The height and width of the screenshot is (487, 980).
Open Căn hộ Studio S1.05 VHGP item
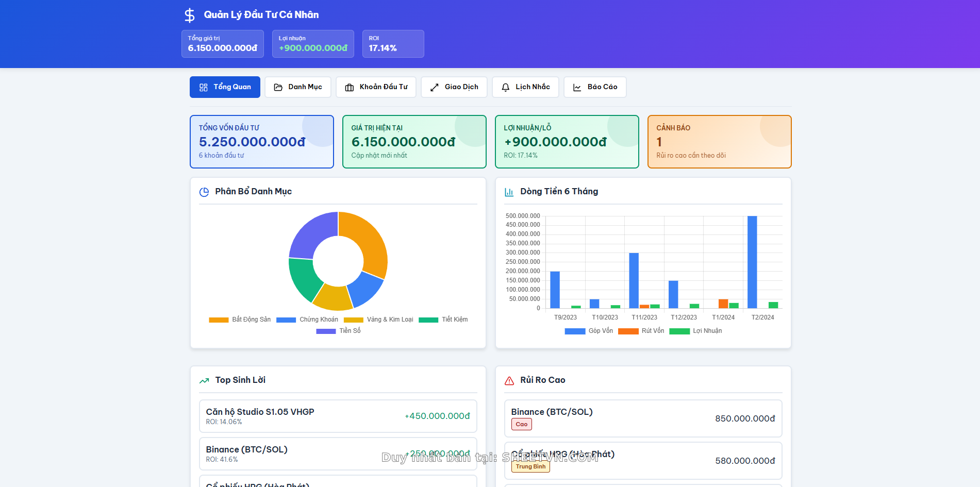coord(338,416)
